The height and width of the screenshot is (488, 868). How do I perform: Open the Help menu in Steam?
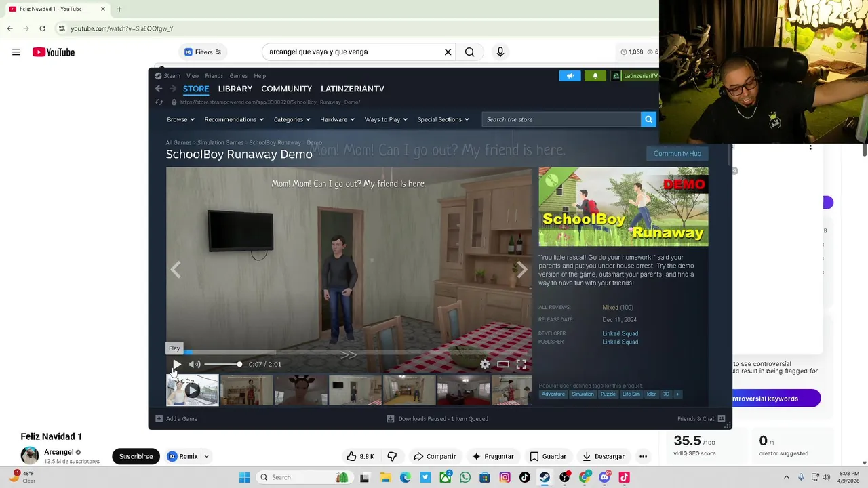260,76
